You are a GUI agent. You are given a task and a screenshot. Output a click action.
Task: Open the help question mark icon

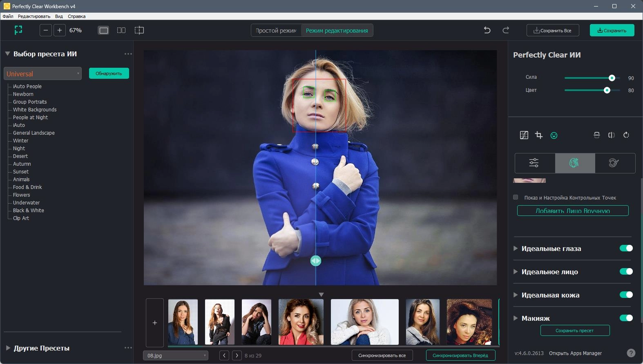click(x=631, y=353)
